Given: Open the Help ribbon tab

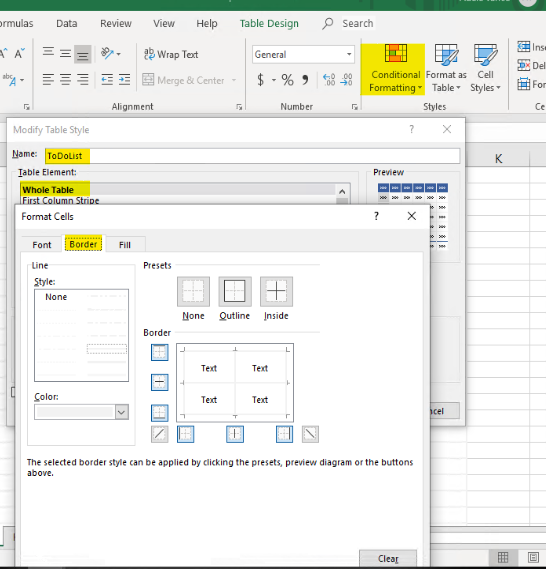Looking at the screenshot, I should [x=207, y=24].
